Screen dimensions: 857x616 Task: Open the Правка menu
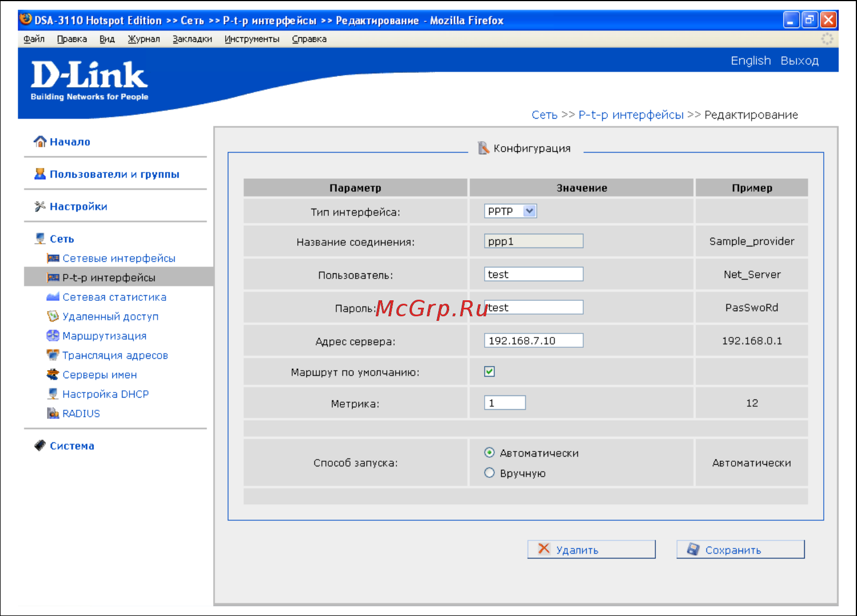72,39
